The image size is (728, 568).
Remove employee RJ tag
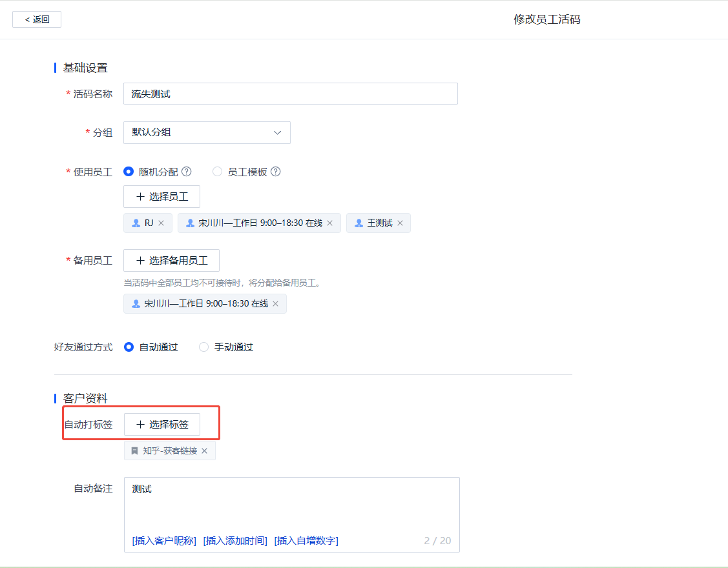click(x=161, y=223)
